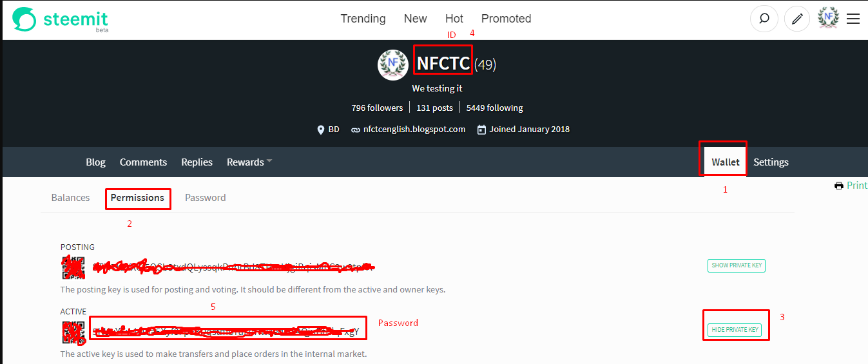Click the reputation score (49)
Screen dimensions: 868x364
pos(485,64)
